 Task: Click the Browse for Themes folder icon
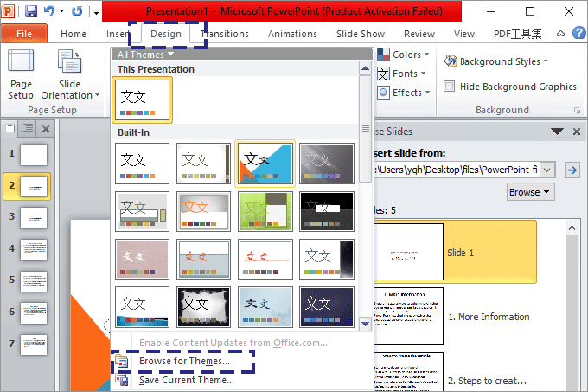122,361
